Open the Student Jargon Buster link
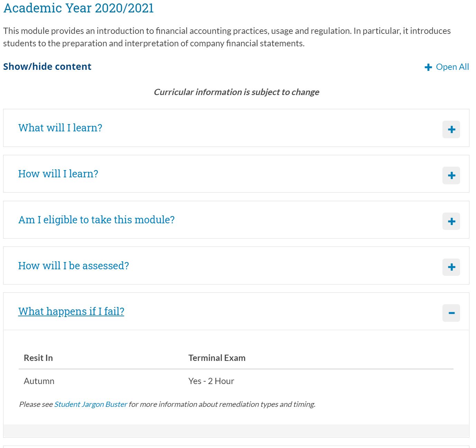This screenshot has width=476, height=448. click(90, 404)
